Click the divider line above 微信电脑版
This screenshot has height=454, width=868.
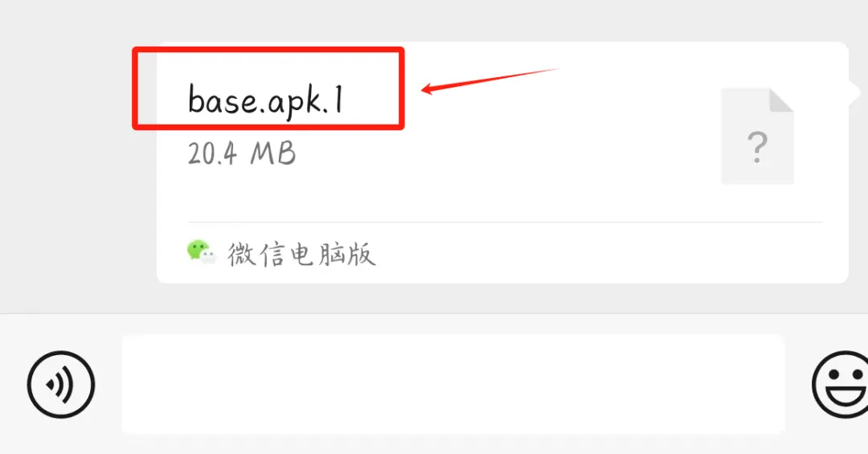tap(505, 222)
